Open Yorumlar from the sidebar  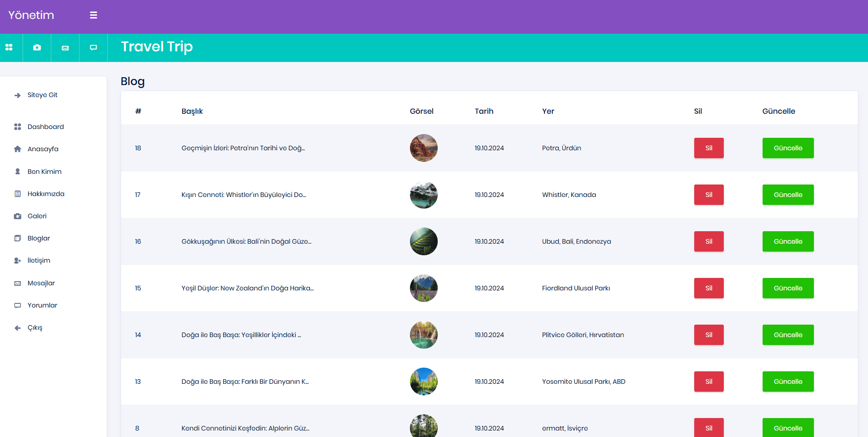click(x=43, y=305)
